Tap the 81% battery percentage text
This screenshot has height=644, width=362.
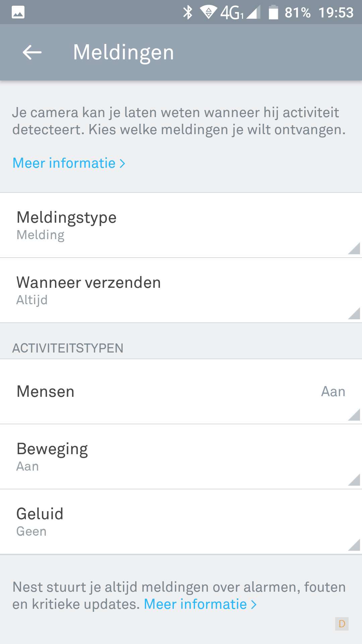point(297,13)
